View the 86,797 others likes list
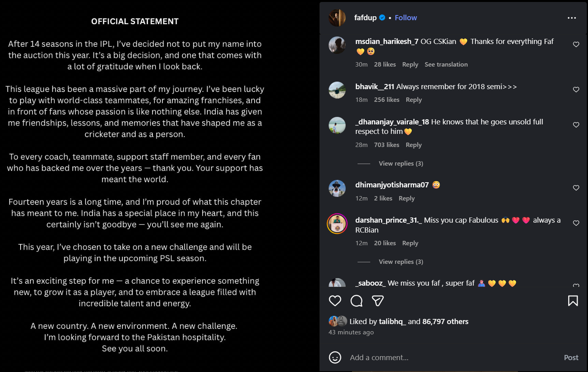The image size is (588, 372). (x=445, y=321)
